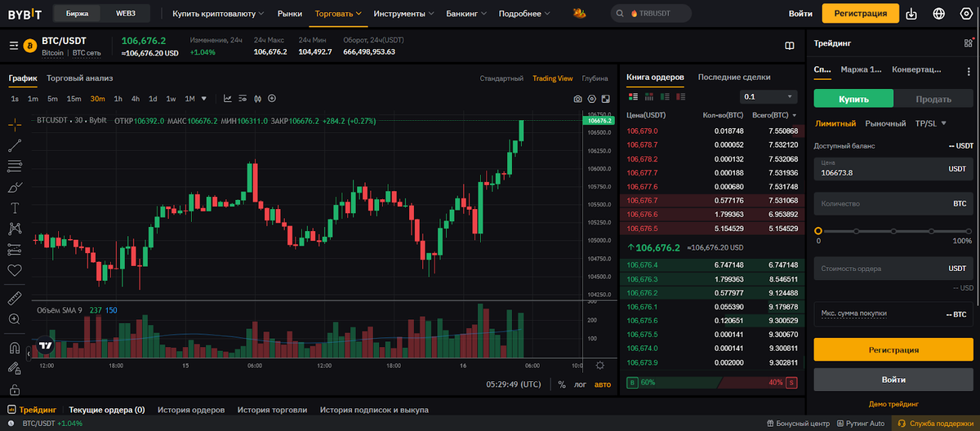
Task: Click the Количество BTC input field
Action: 893,203
